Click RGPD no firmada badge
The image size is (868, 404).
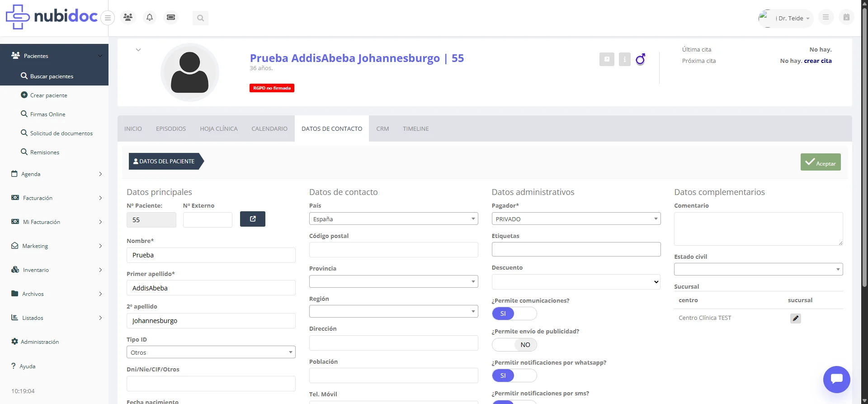[272, 88]
